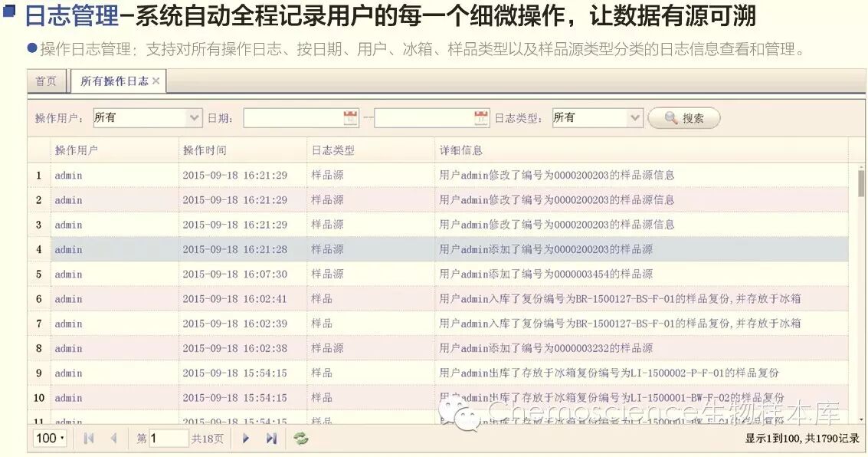This screenshot has width=868, height=457.
Task: Go to the first page
Action: click(x=89, y=438)
